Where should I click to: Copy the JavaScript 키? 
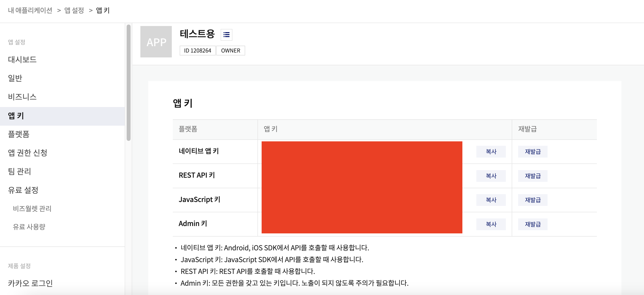(x=491, y=200)
